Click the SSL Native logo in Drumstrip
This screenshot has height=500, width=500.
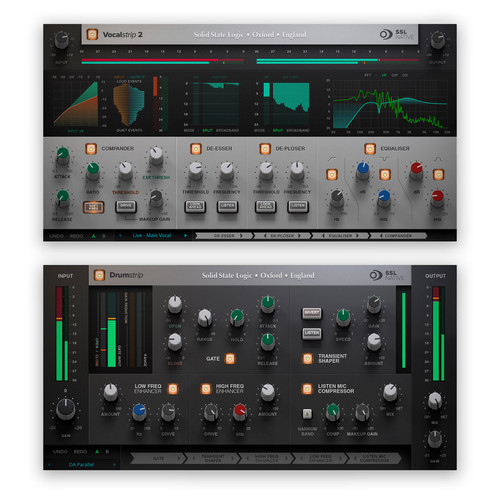(387, 275)
